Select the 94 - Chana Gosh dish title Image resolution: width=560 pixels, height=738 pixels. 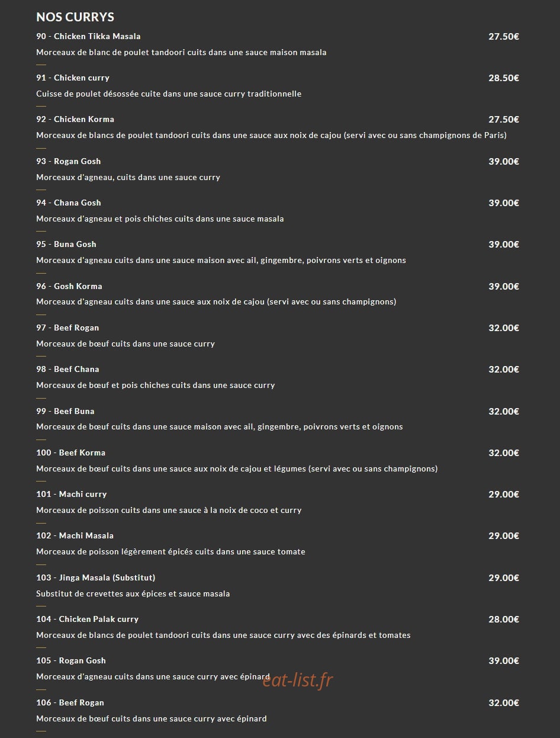pos(69,203)
